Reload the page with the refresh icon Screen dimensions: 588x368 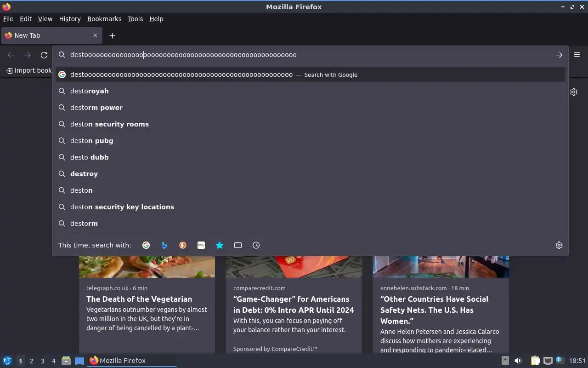click(x=44, y=55)
